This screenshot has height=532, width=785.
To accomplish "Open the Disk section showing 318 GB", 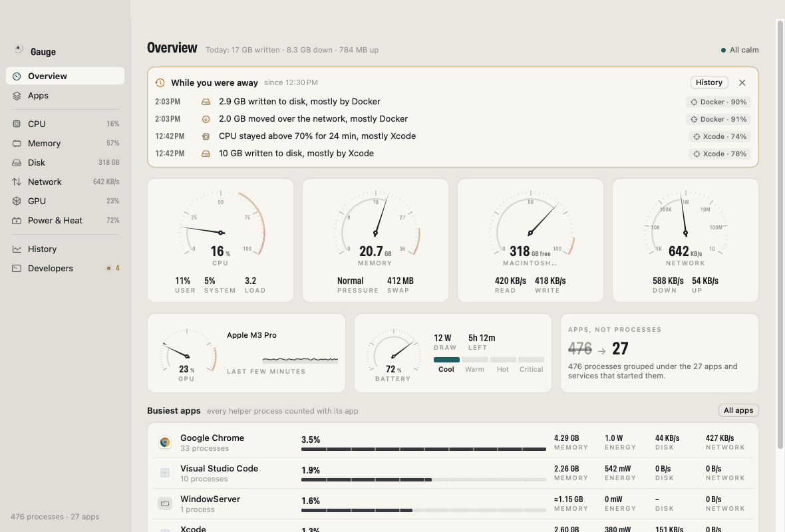I will tap(65, 163).
